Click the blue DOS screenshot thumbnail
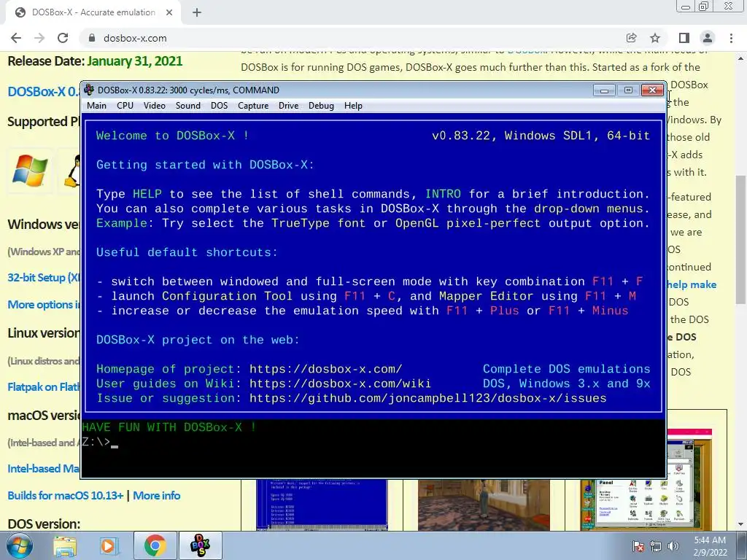 click(322, 505)
